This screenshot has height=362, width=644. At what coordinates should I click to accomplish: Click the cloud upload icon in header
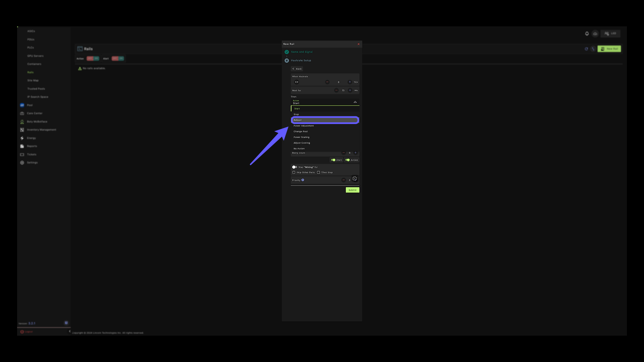595,34
